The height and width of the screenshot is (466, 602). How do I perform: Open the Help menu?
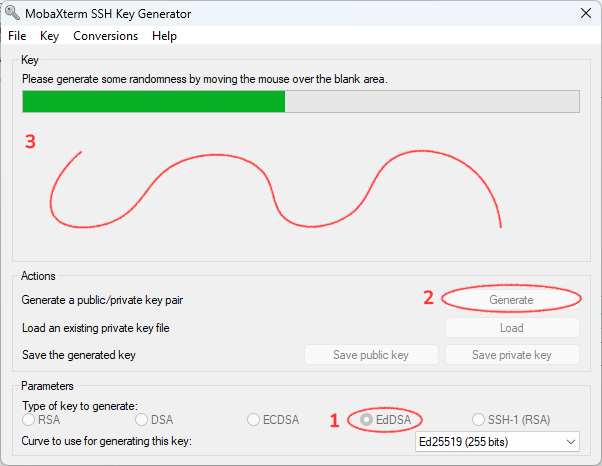click(x=164, y=35)
